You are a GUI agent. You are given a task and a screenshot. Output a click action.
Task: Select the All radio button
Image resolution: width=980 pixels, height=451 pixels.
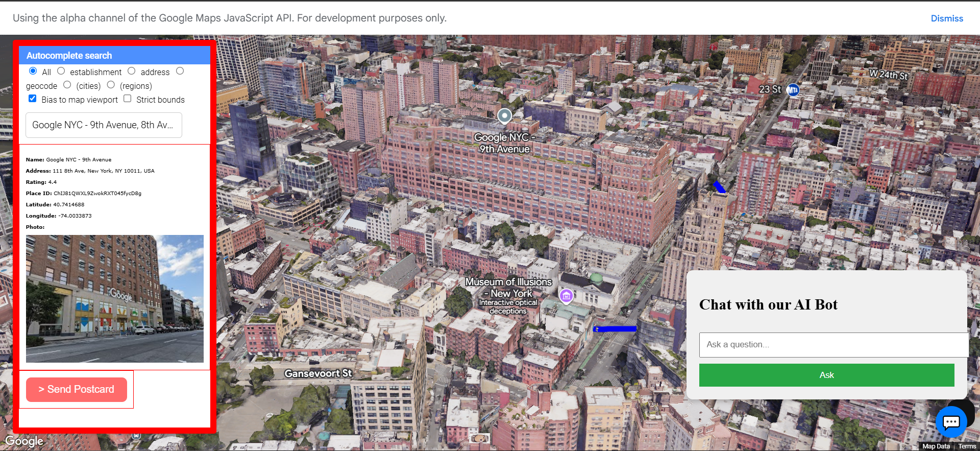click(33, 71)
